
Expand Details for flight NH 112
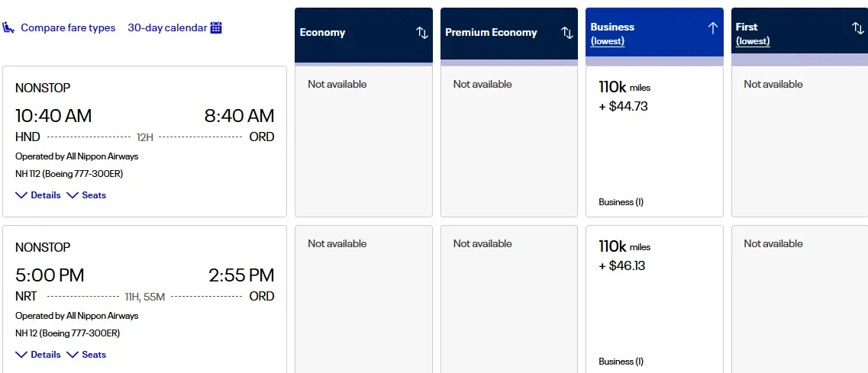(38, 195)
